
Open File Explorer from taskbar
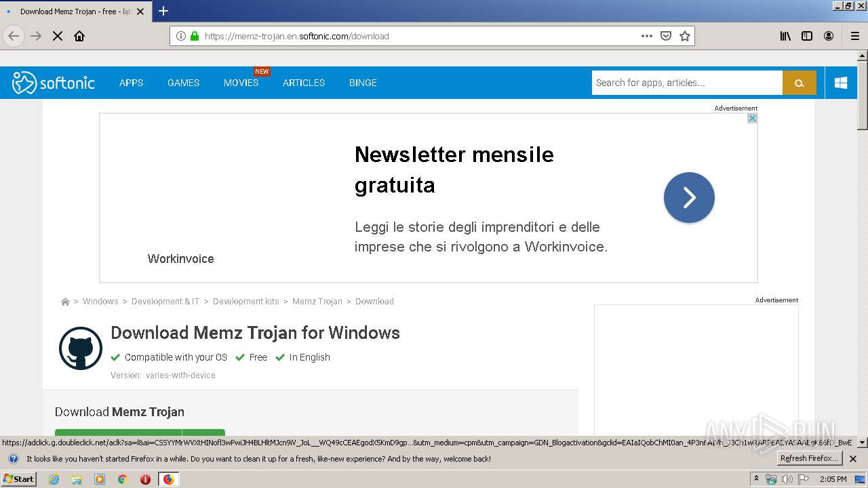[x=77, y=479]
